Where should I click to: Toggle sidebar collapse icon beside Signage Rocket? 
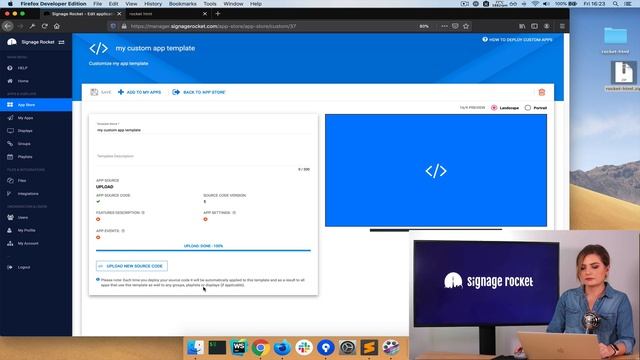tap(61, 42)
